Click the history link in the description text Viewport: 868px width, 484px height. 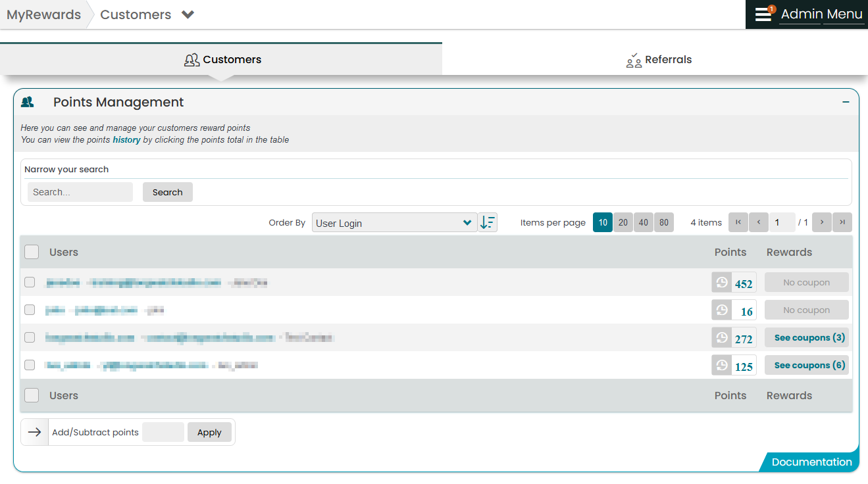[x=126, y=140]
